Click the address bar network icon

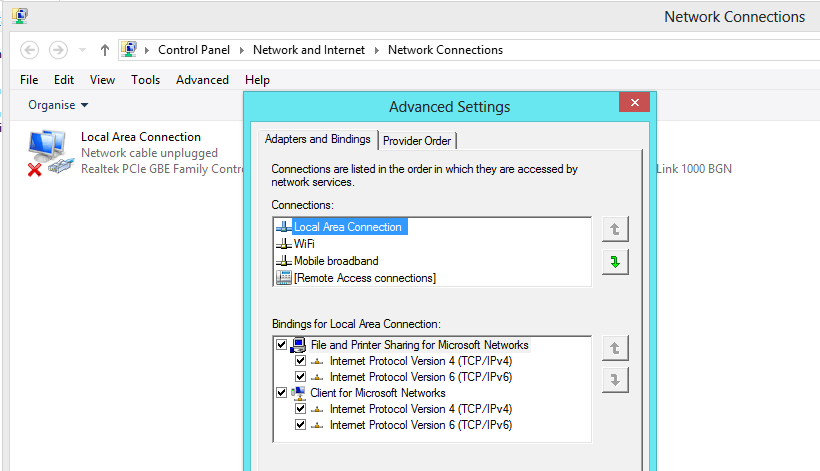129,49
